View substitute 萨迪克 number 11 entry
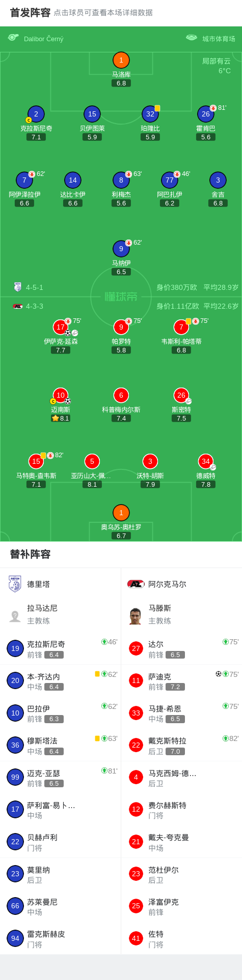The image size is (242, 980). point(181,680)
